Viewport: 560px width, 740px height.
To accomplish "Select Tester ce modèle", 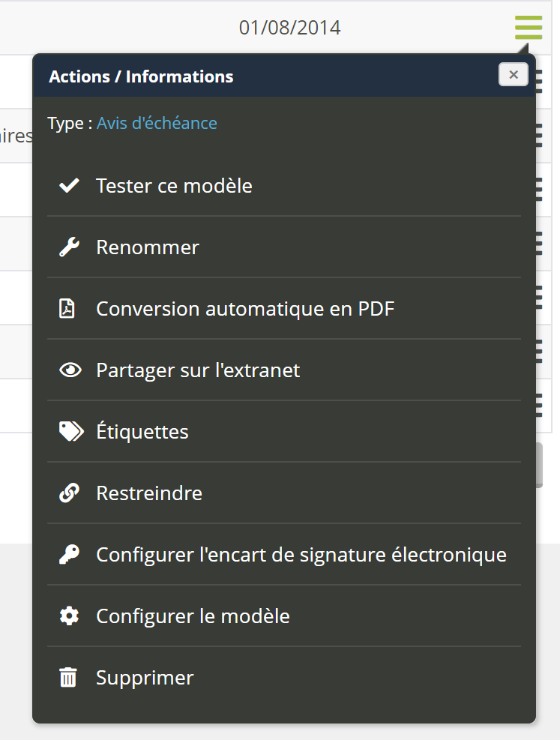I will [174, 186].
